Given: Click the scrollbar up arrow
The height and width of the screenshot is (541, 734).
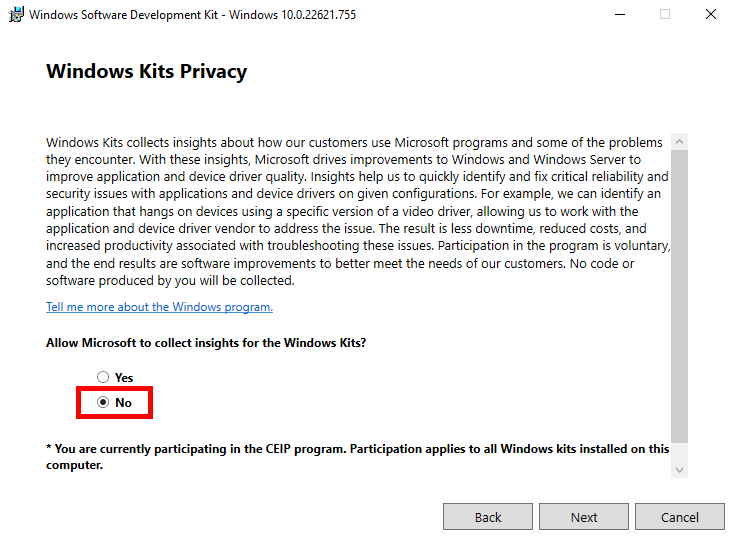Looking at the screenshot, I should [679, 141].
